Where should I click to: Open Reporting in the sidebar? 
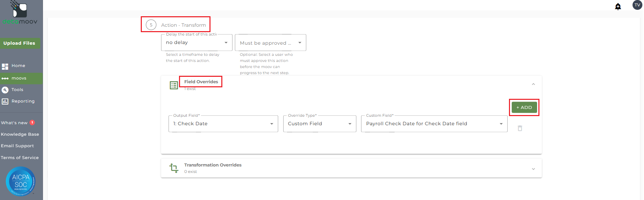[x=23, y=101]
